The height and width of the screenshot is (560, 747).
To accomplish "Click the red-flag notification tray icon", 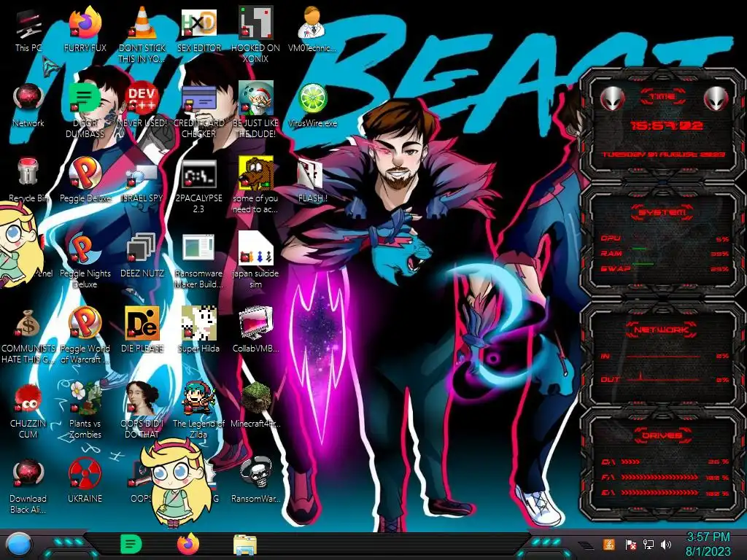I will 630,544.
